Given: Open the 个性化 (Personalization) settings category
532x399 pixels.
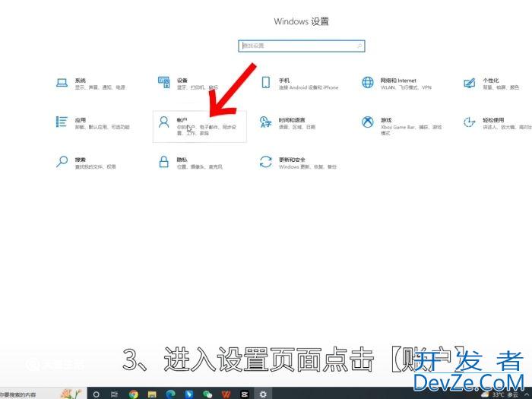Looking at the screenshot, I should 491,83.
